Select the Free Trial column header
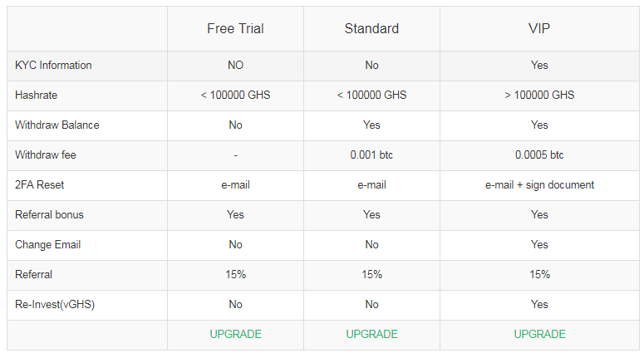 pyautogui.click(x=235, y=29)
